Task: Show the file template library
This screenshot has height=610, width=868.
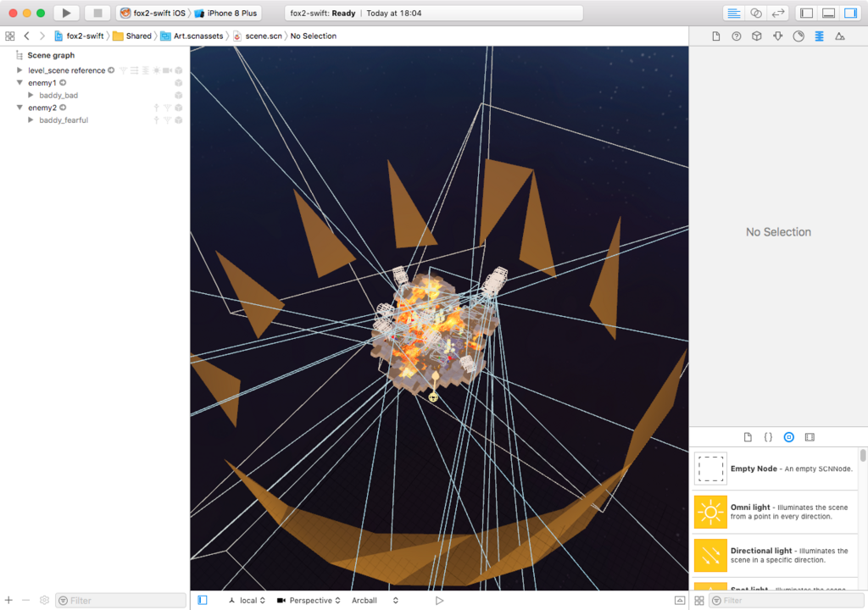Action: (x=748, y=437)
